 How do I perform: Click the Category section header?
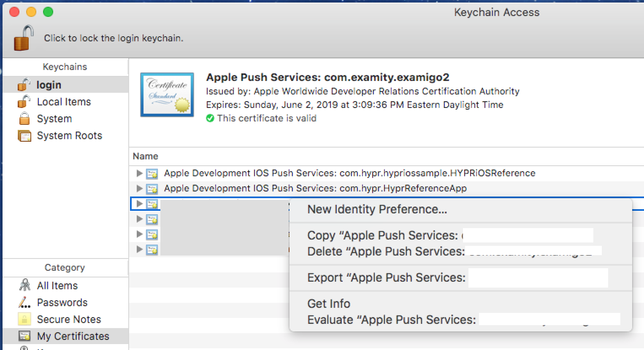(x=65, y=267)
